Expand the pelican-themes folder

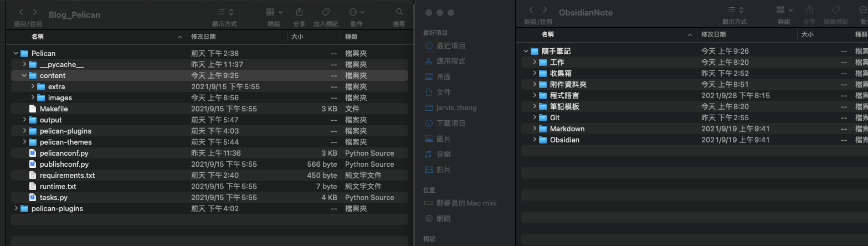pos(24,142)
